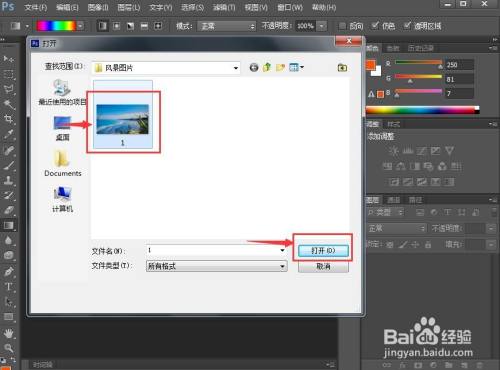
Task: Open the 滤镜(T) menu
Action: [x=224, y=7]
